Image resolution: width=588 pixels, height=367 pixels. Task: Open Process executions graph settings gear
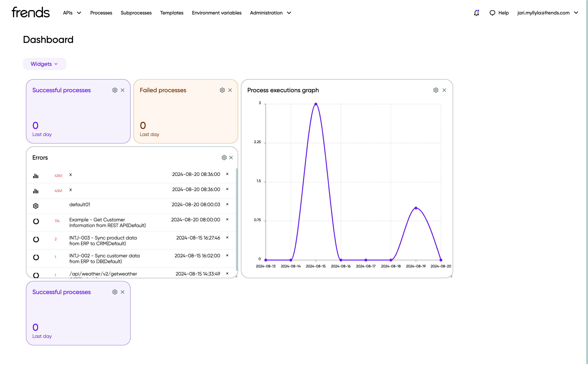pyautogui.click(x=436, y=90)
